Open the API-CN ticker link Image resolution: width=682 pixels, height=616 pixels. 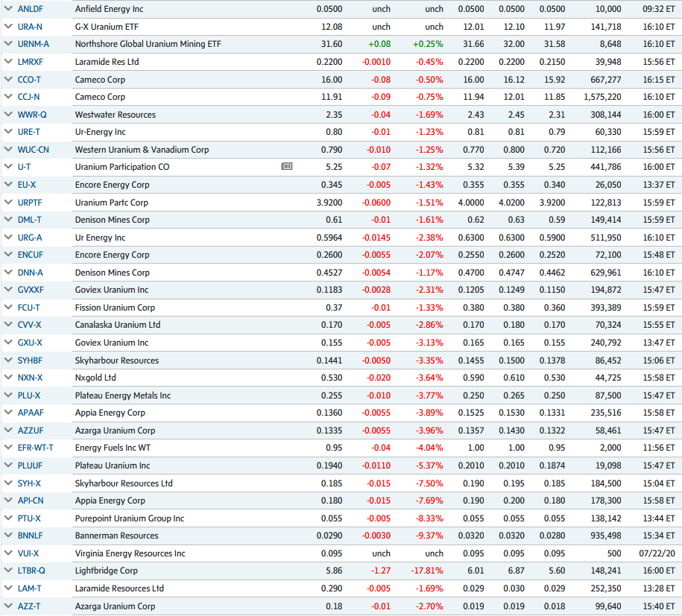31,501
